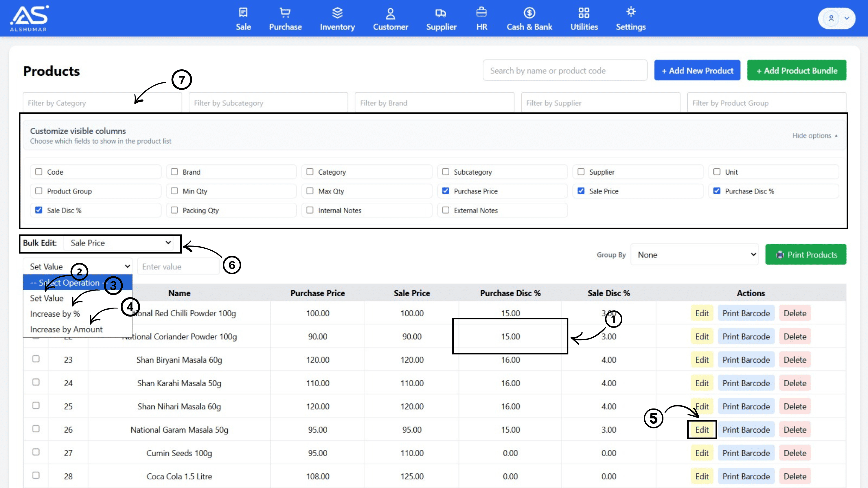Image resolution: width=868 pixels, height=488 pixels.
Task: Open the Purchase module
Action: pos(285,19)
